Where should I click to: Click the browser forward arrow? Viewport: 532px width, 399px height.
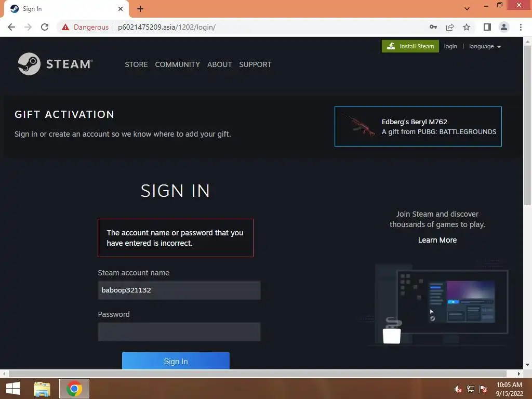28,27
